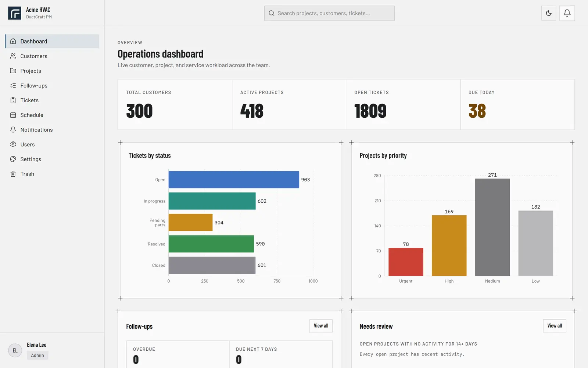Click the Operations dashboard heading
Image resolution: width=588 pixels, height=368 pixels.
pyautogui.click(x=160, y=54)
